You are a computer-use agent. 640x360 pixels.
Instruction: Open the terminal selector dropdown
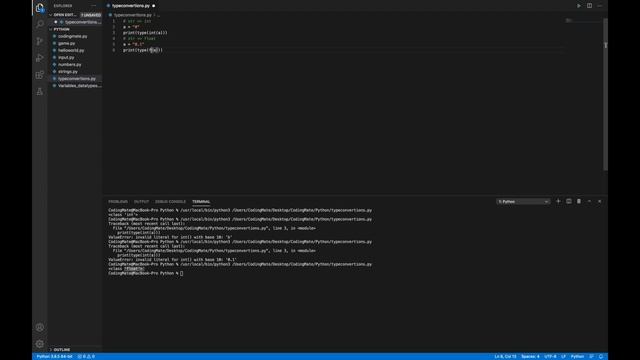523,202
